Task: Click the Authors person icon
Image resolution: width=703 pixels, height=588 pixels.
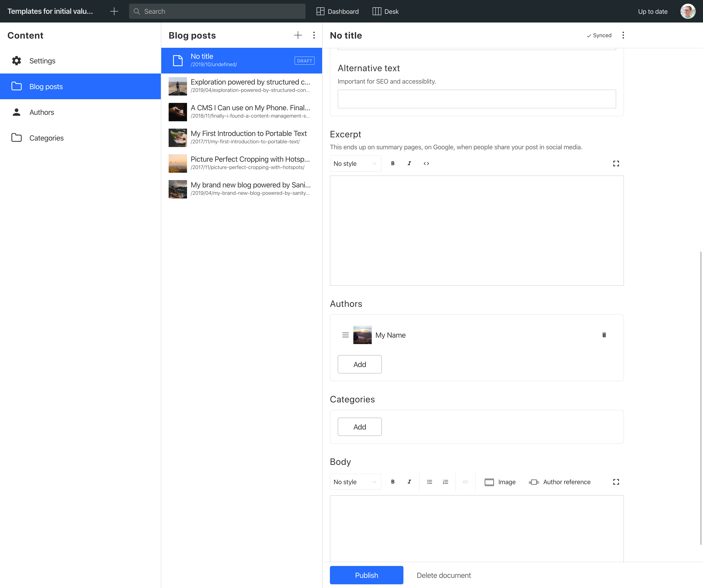Action: pos(16,112)
